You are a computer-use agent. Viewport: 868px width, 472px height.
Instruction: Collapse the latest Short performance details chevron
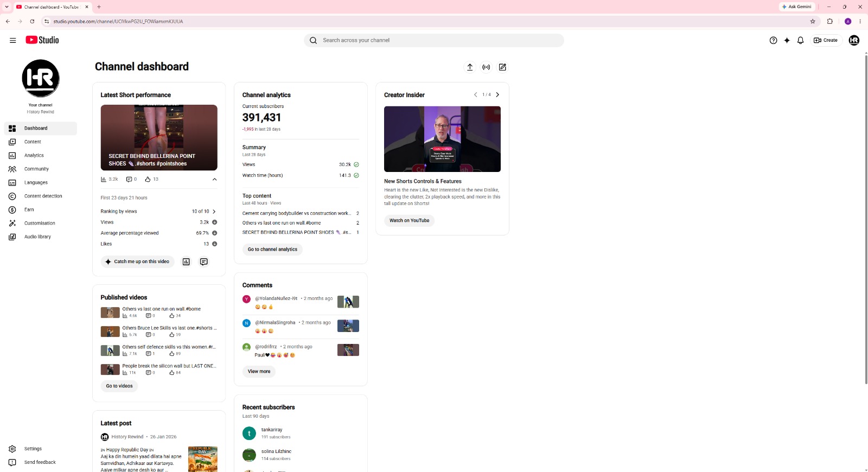point(214,179)
